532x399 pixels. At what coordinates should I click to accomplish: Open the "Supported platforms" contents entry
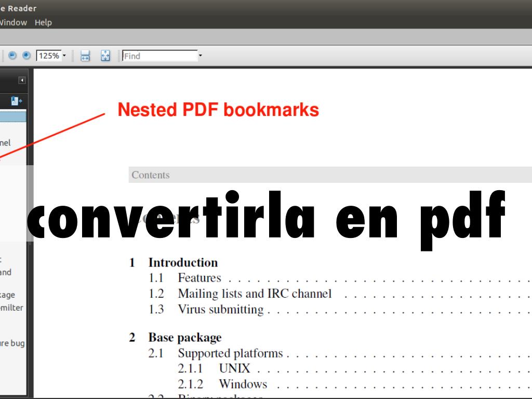[x=230, y=353]
